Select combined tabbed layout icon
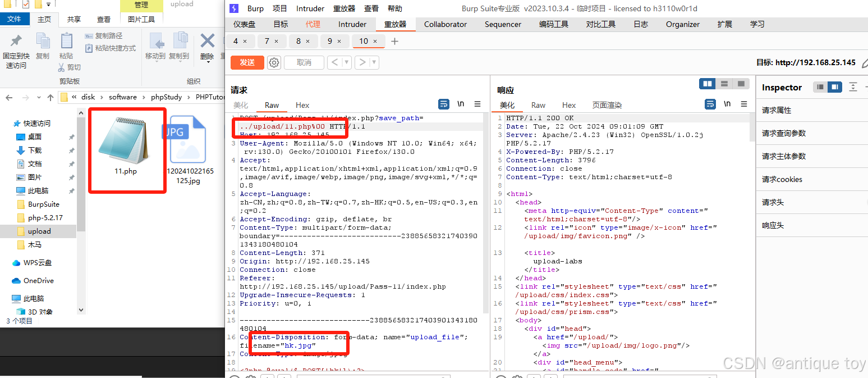This screenshot has width=868, height=378. [x=741, y=84]
